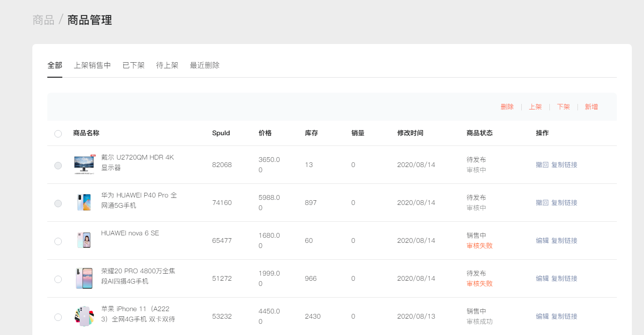
Task: Click SpuId value 65477
Action: (x=222, y=240)
